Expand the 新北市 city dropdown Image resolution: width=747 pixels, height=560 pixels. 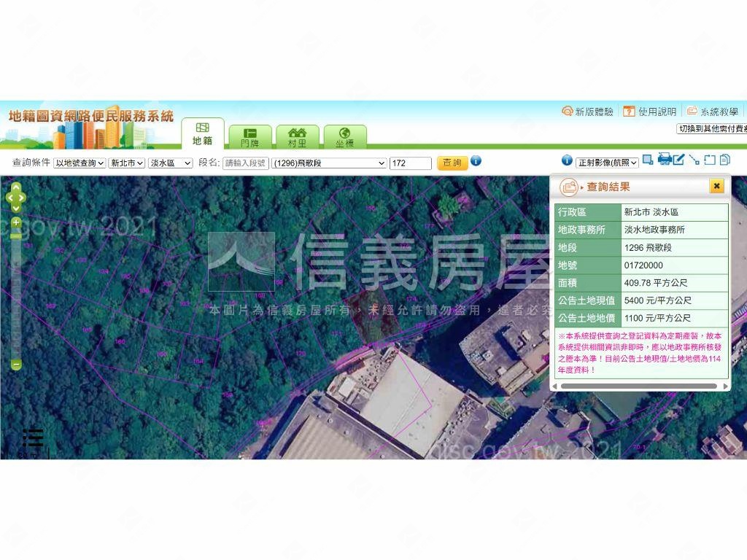coord(126,163)
